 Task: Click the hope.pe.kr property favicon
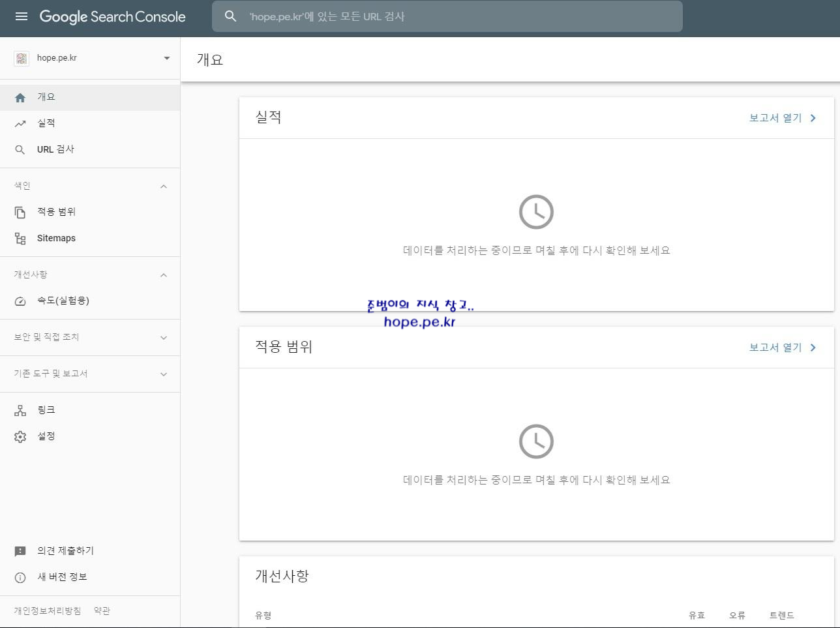(22, 58)
